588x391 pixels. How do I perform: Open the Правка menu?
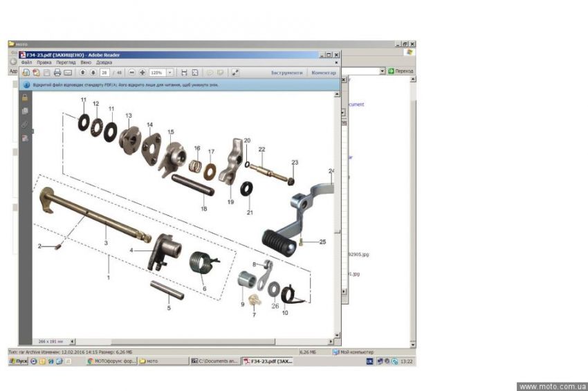[44, 62]
